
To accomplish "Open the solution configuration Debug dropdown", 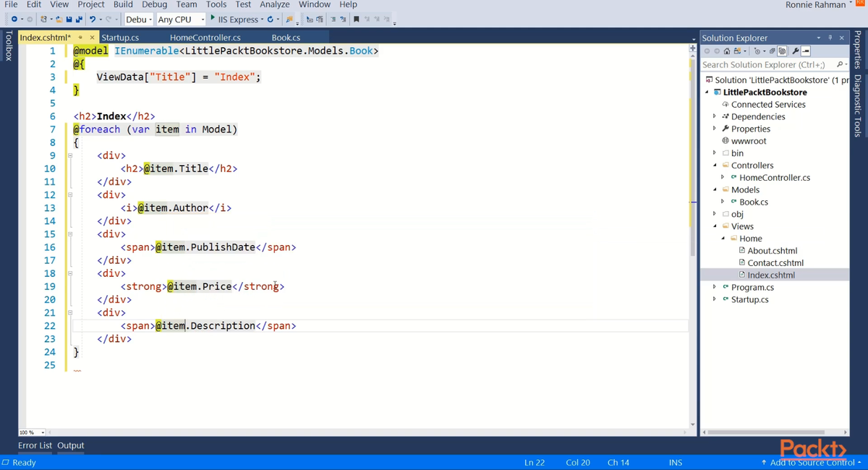I will point(139,19).
